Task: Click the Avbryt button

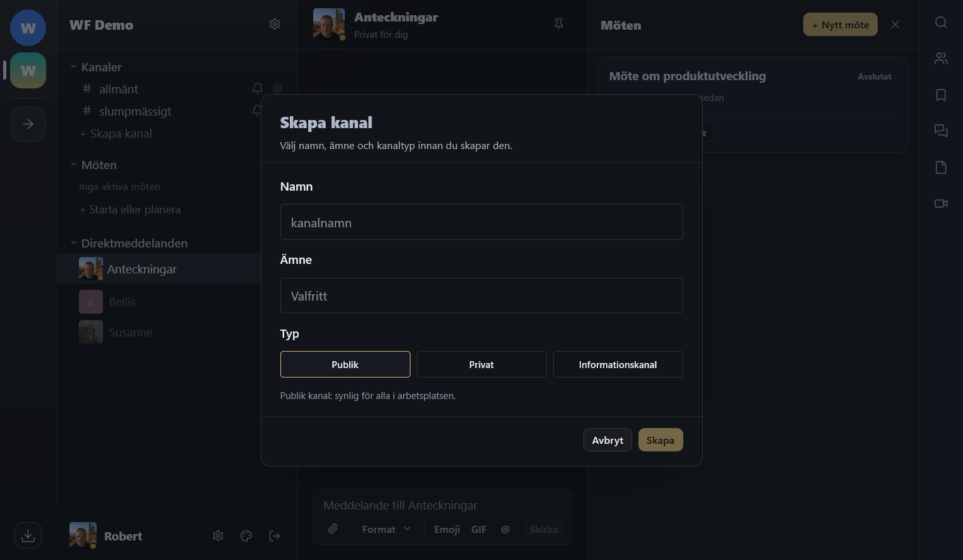Action: tap(607, 440)
